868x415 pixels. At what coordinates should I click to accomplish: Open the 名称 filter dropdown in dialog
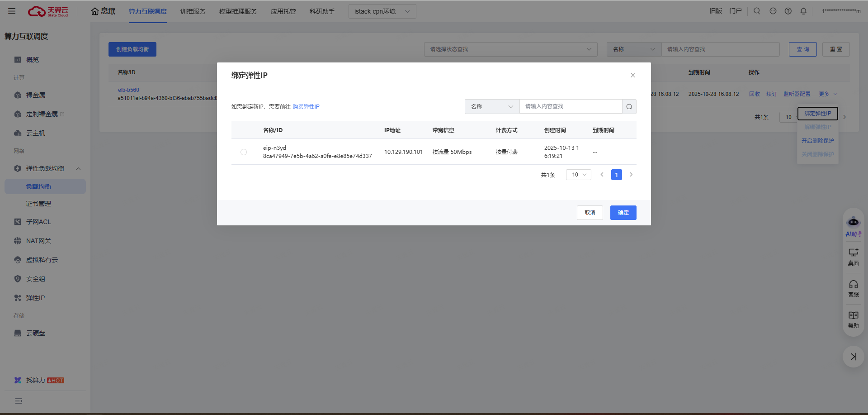click(492, 107)
